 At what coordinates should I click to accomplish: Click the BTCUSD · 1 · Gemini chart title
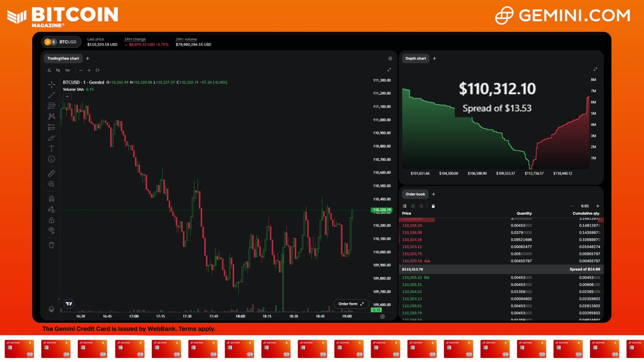coord(84,82)
